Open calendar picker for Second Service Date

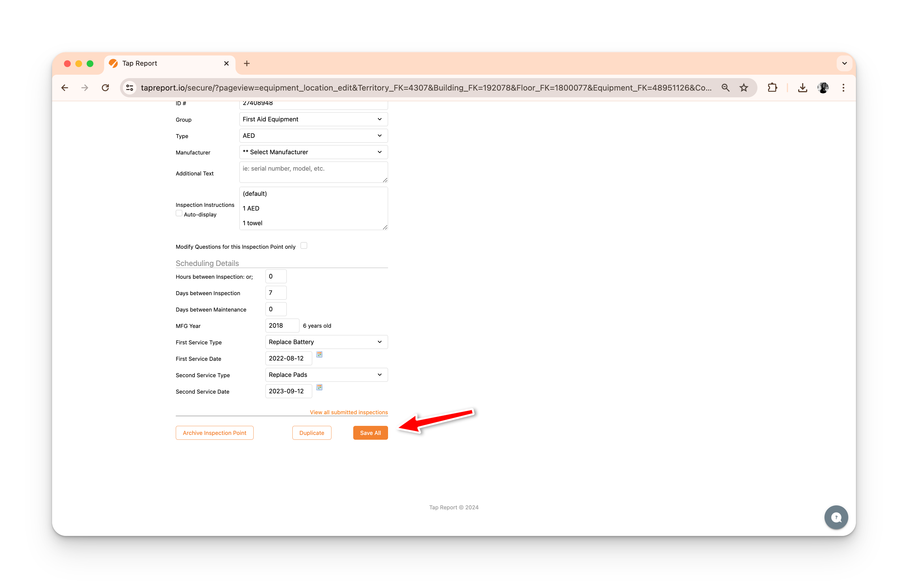coord(319,387)
